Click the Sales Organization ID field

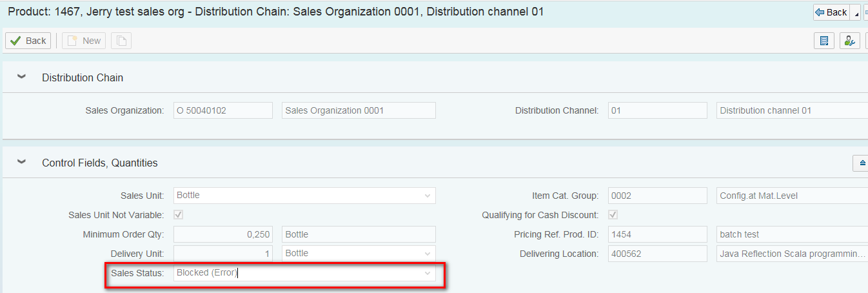[223, 110]
